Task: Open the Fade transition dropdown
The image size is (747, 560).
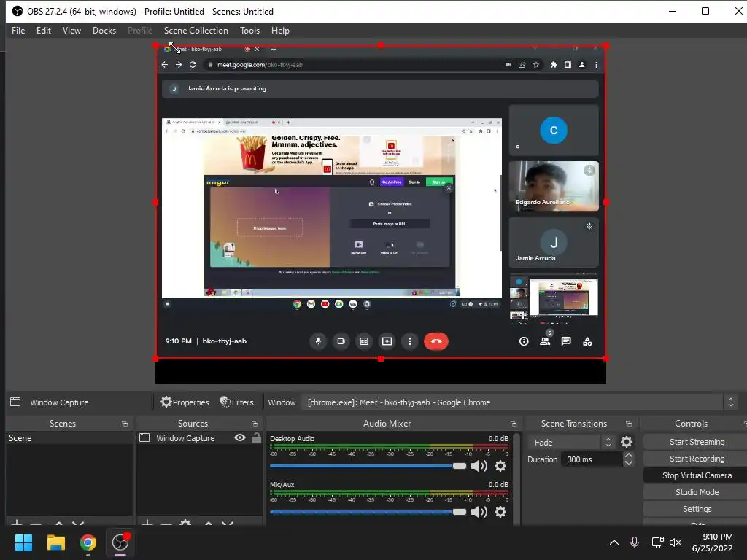Action: 570,443
